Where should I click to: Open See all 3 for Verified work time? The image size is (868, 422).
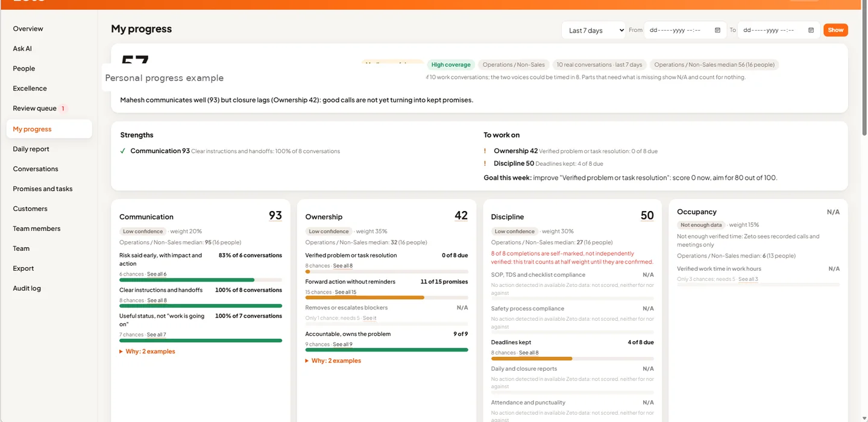point(749,279)
